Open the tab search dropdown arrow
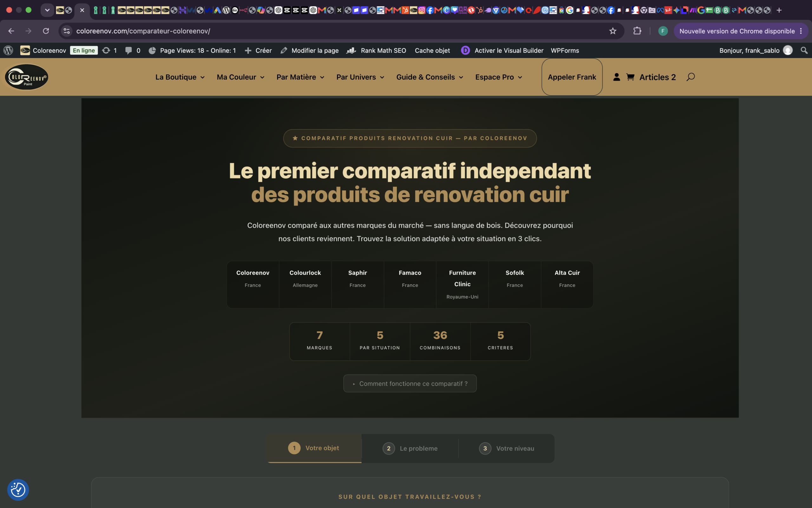 pos(47,10)
